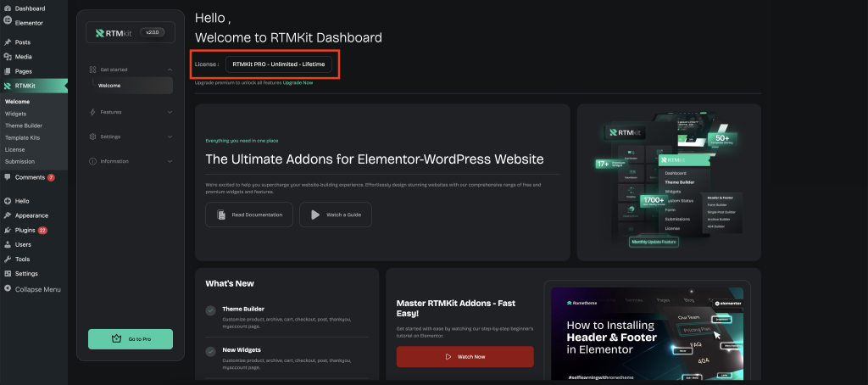Expand the Settings section in RTMKit panel
868x385 pixels.
click(170, 137)
